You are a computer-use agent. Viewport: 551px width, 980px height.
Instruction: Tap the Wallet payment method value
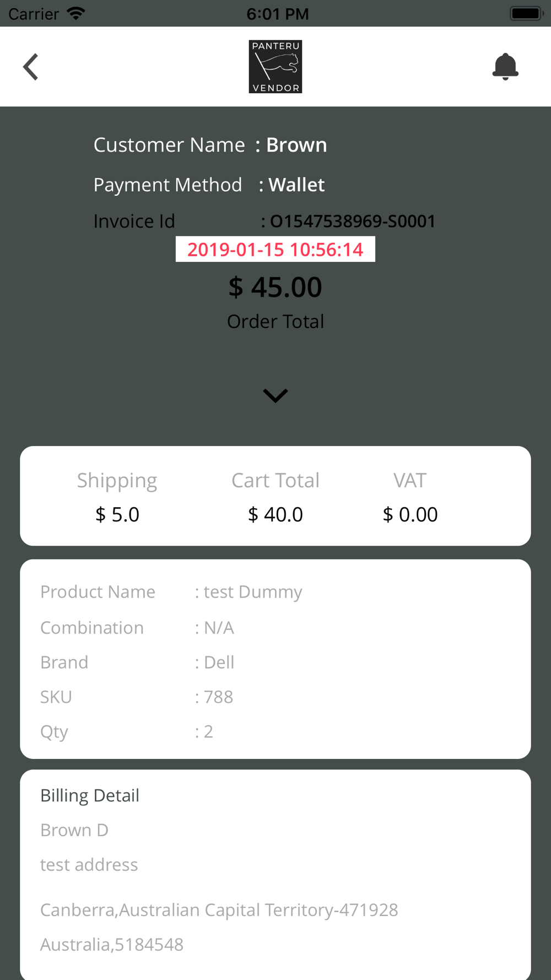[x=296, y=185]
